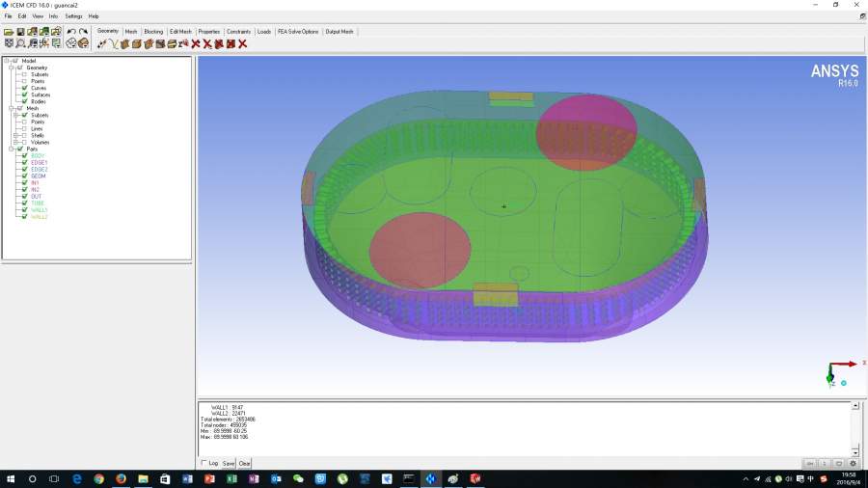The image size is (868, 488).
Task: Switch to the Edit Mesh tab
Action: [x=180, y=32]
